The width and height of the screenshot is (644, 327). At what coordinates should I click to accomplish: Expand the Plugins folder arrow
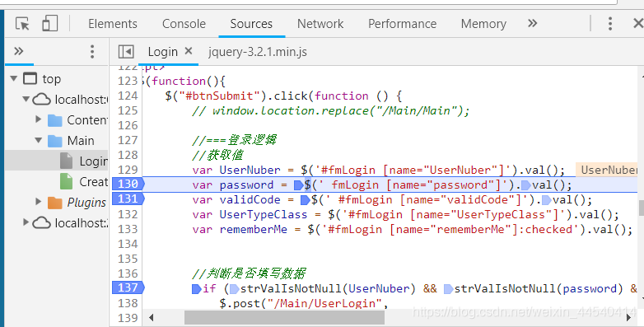38,202
